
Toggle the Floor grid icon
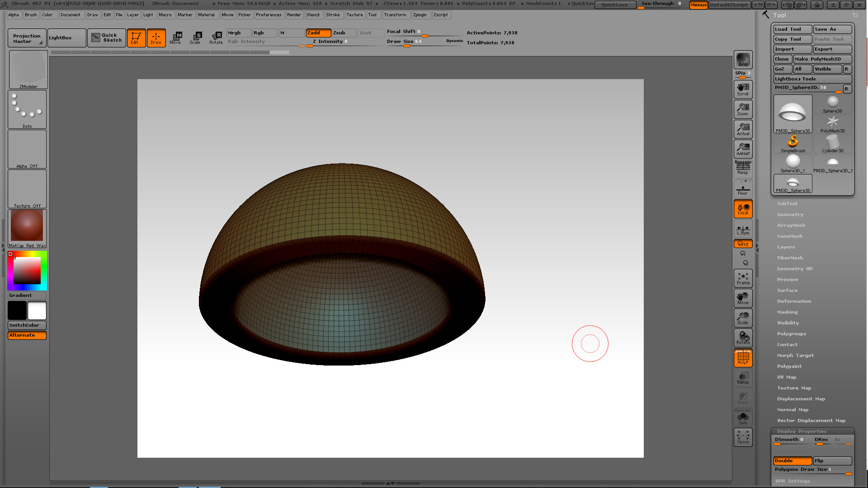tap(743, 188)
